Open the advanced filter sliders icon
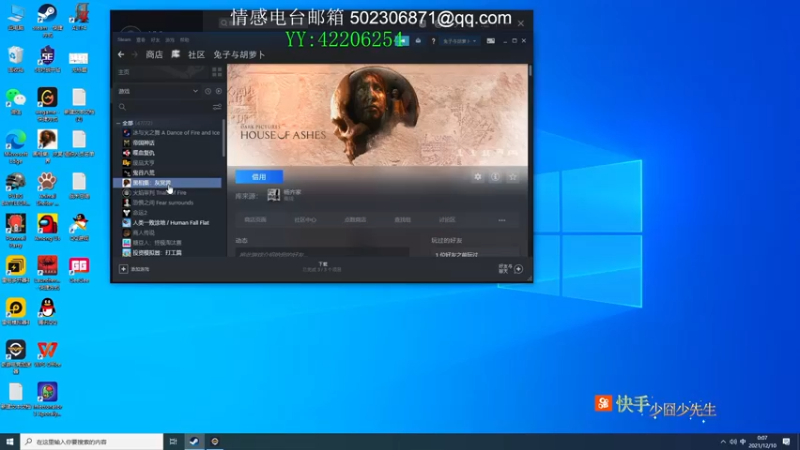Screen dimensions: 800x450 coord(217,107)
